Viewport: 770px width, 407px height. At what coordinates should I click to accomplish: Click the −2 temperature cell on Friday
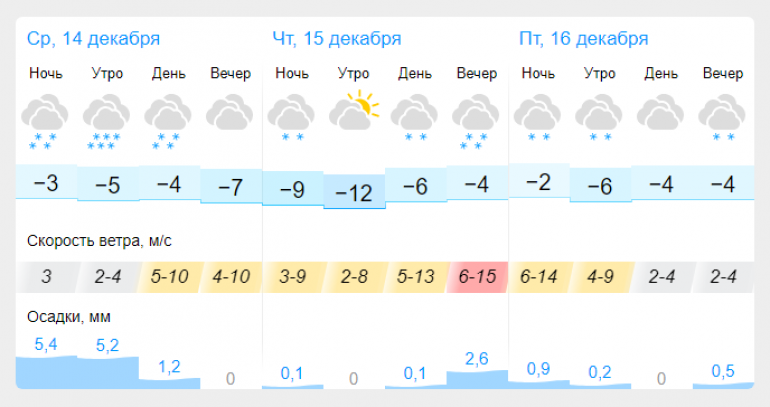(x=539, y=181)
